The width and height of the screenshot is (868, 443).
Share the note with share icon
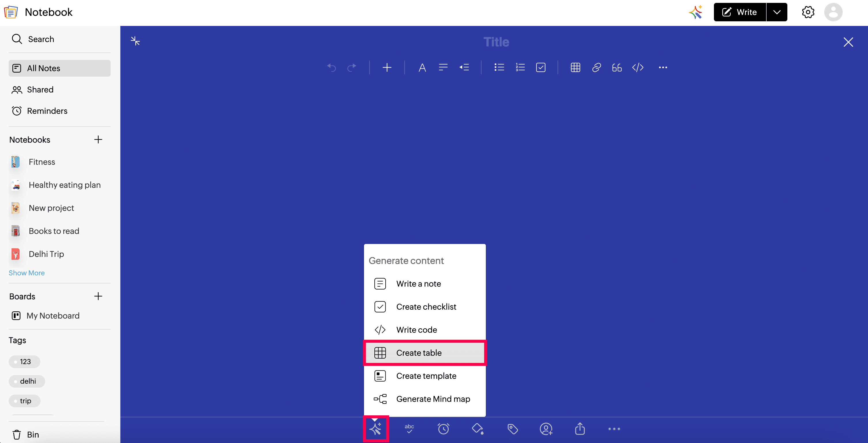(579, 429)
